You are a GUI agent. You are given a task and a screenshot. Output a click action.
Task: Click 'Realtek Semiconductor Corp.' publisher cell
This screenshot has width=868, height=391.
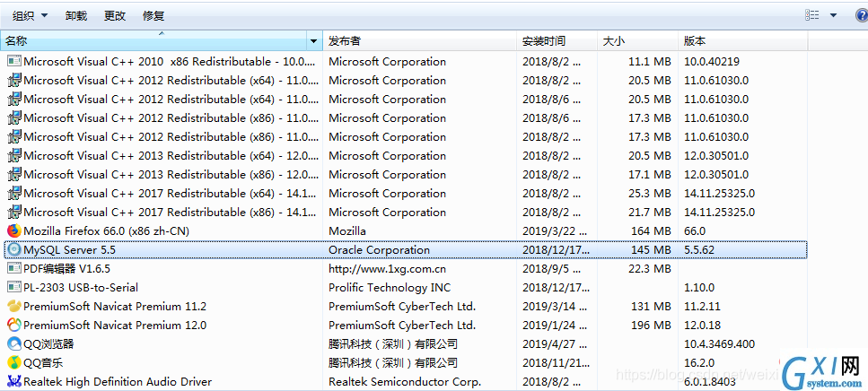pos(405,381)
